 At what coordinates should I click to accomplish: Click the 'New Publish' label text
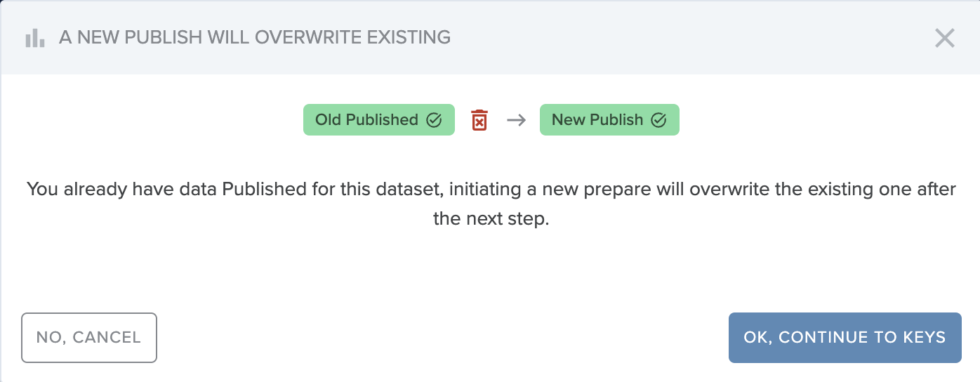597,120
